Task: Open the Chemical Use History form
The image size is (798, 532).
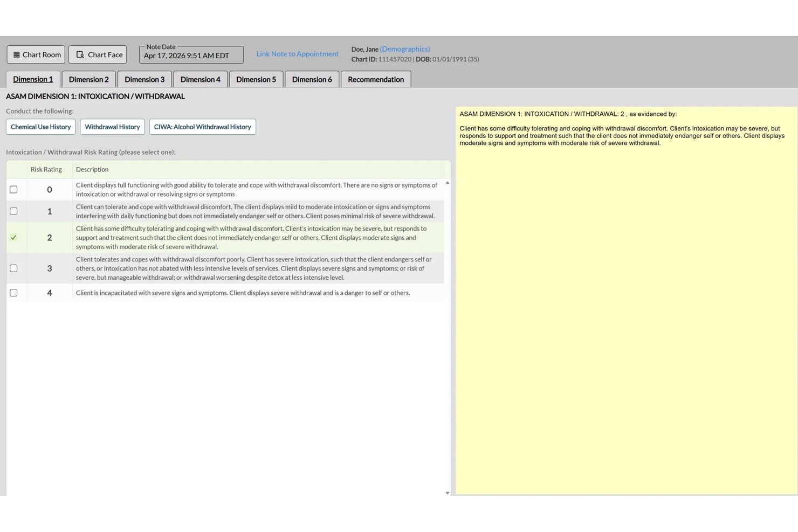Action: (x=41, y=127)
